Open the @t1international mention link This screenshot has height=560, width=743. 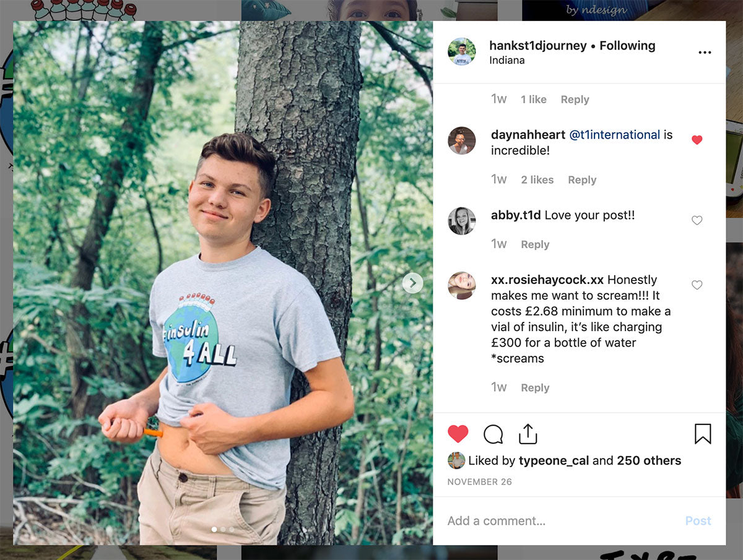coord(614,135)
